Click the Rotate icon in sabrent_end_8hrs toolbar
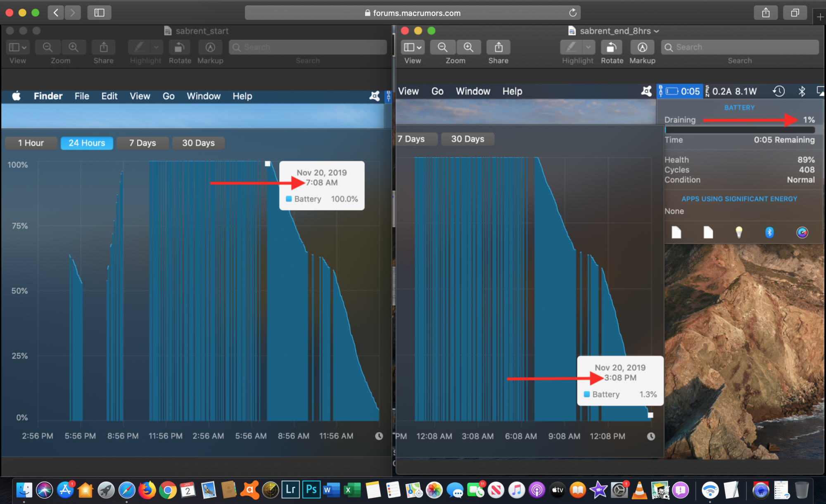 (612, 47)
